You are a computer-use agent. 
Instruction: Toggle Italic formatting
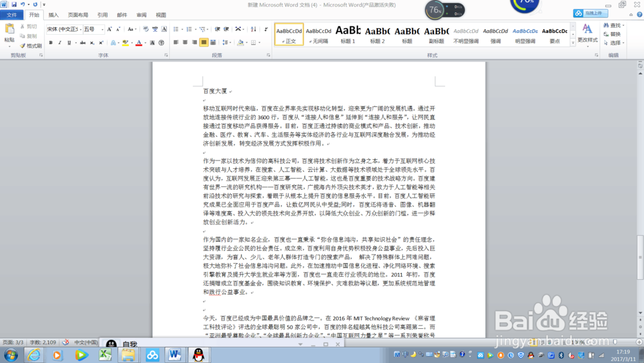click(59, 43)
